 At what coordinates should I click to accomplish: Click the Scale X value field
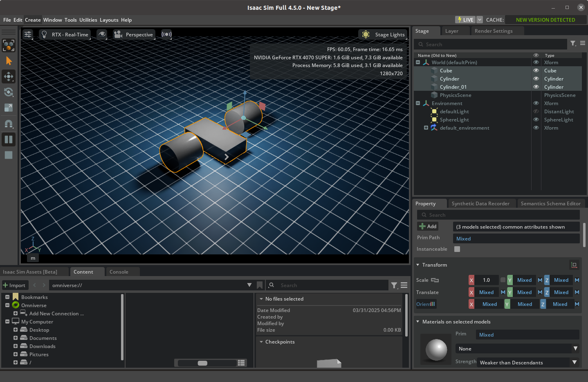[486, 280]
